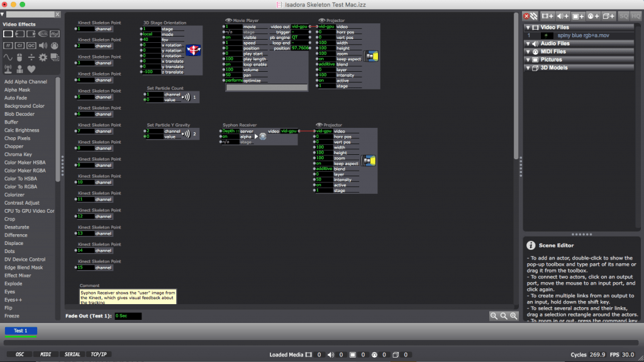
Task: Select the FreeFrame GL effects category icon
Action: [55, 34]
